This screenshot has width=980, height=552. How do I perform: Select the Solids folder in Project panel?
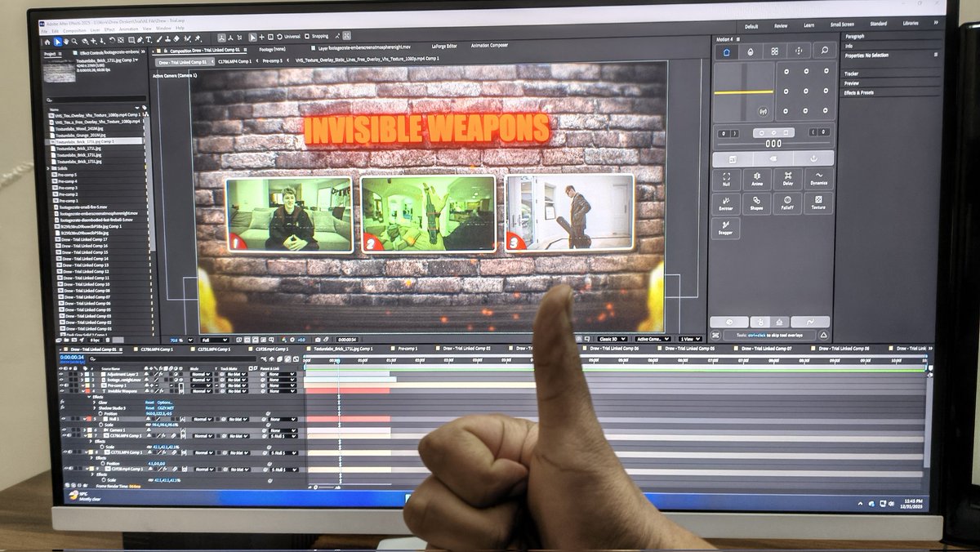coord(62,168)
